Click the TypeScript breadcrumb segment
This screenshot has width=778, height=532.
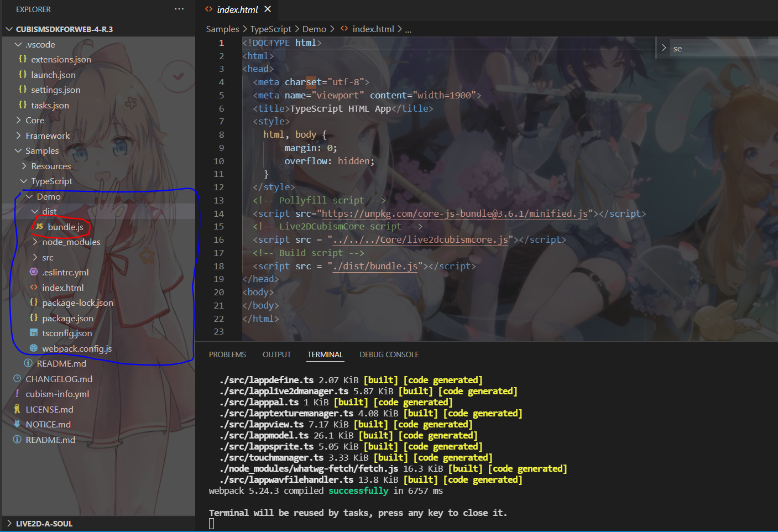point(270,29)
